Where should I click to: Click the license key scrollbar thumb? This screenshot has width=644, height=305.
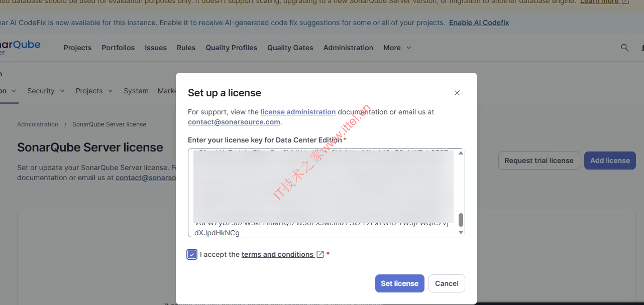461,220
